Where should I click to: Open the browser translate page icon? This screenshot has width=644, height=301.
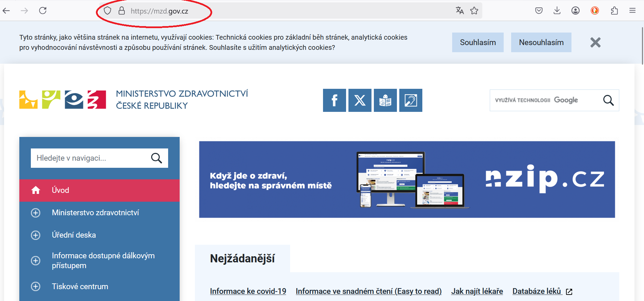click(x=460, y=11)
